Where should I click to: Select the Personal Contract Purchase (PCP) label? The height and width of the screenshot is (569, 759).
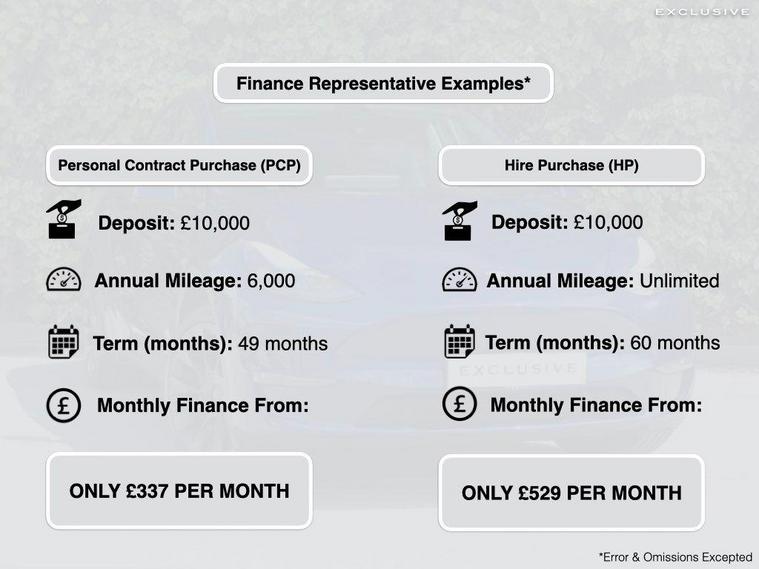click(x=179, y=165)
